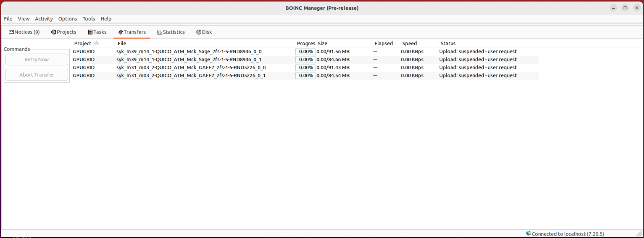Click the Tasks tab list icon
Screen dimensions: 644x238
click(90, 32)
